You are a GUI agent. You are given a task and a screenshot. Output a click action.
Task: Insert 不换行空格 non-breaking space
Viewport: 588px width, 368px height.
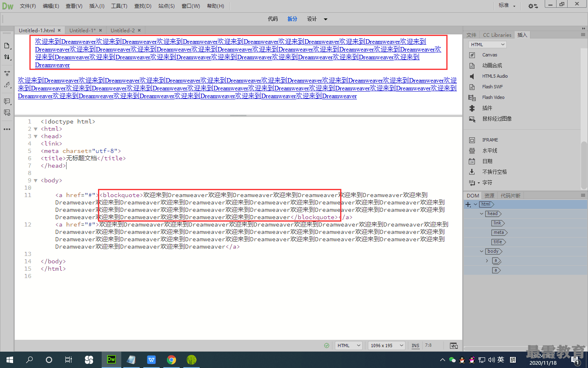(494, 172)
